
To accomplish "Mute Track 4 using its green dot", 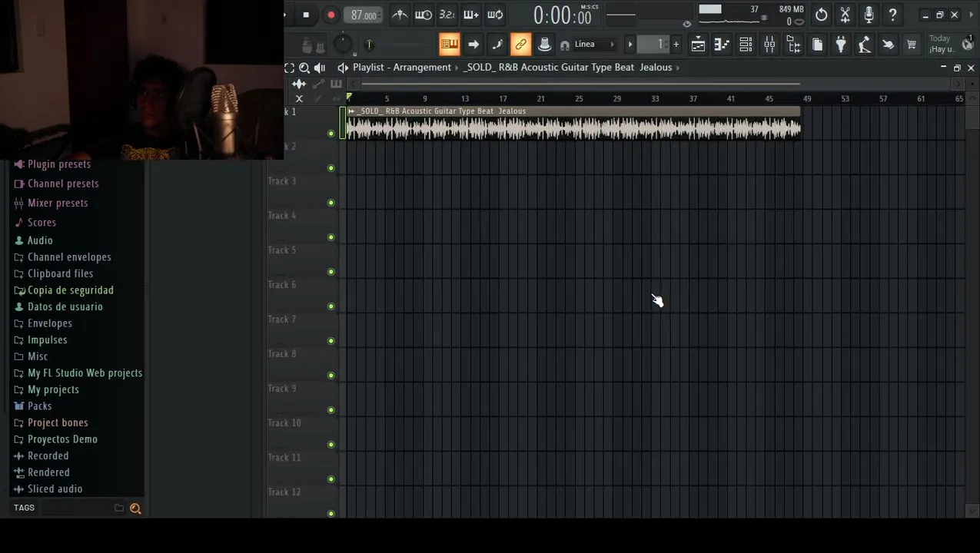I will pos(331,237).
